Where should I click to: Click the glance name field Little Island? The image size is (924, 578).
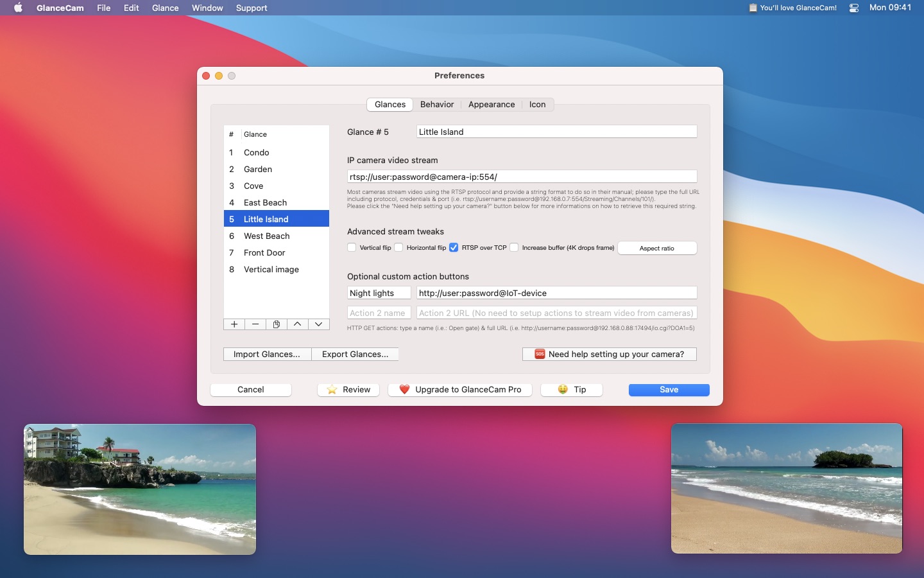556,132
